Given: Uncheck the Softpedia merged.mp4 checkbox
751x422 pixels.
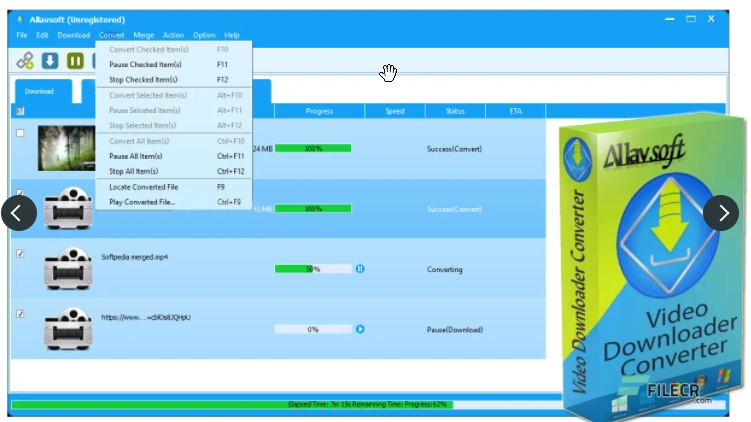Looking at the screenshot, I should click(x=20, y=254).
